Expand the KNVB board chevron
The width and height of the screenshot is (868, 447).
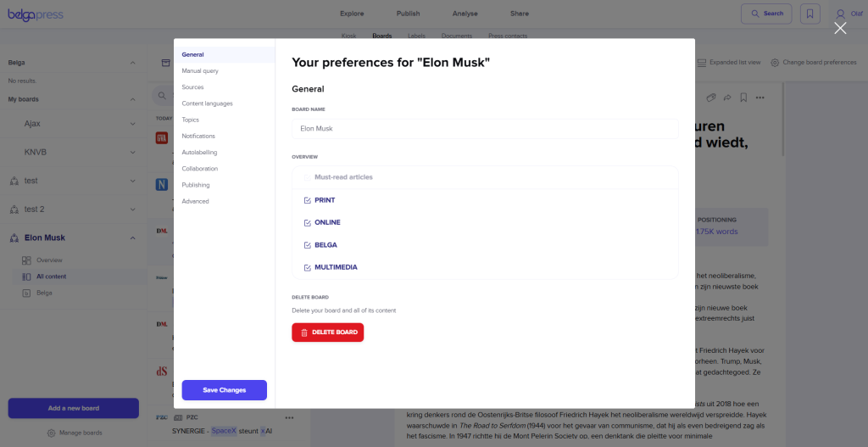[x=132, y=152]
